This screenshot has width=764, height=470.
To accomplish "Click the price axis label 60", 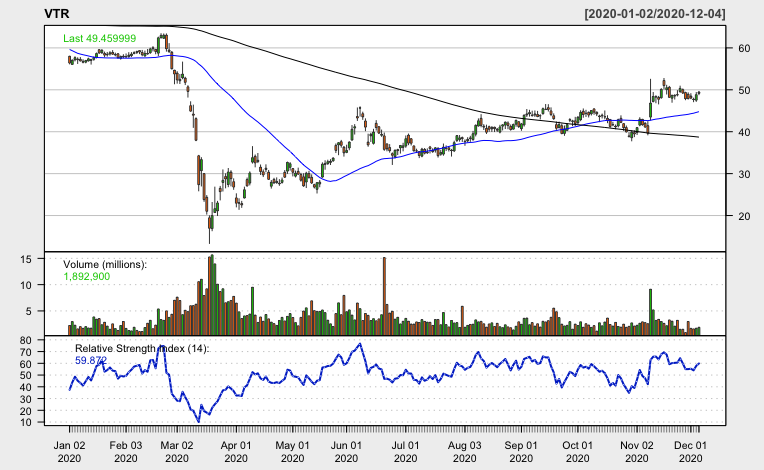I will [x=744, y=48].
